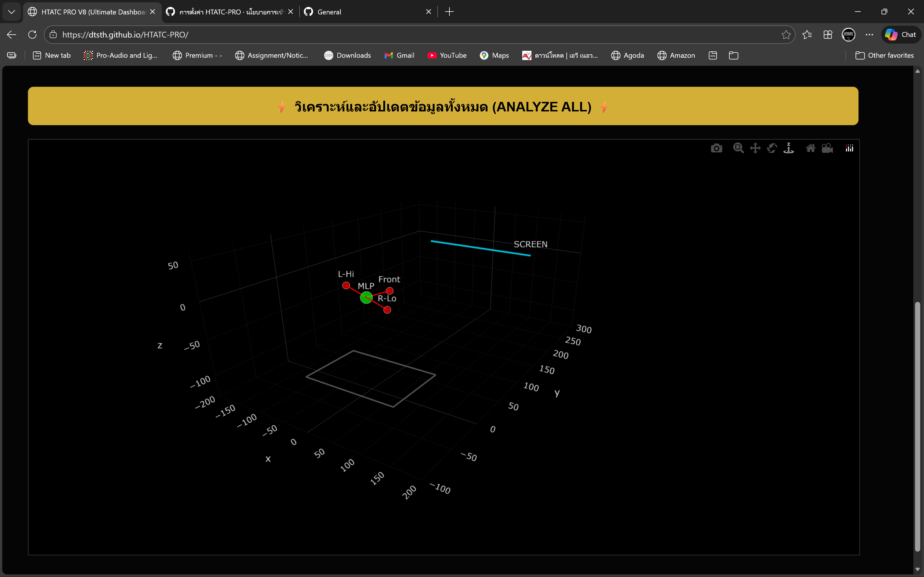Select Turntable rotation Z icon
Screen dimensions: 924x577
(x=789, y=148)
